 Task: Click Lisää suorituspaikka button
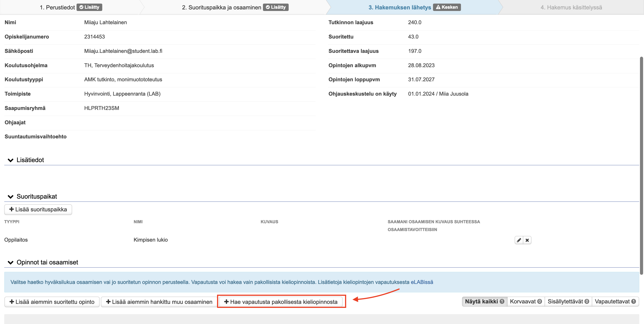(38, 209)
